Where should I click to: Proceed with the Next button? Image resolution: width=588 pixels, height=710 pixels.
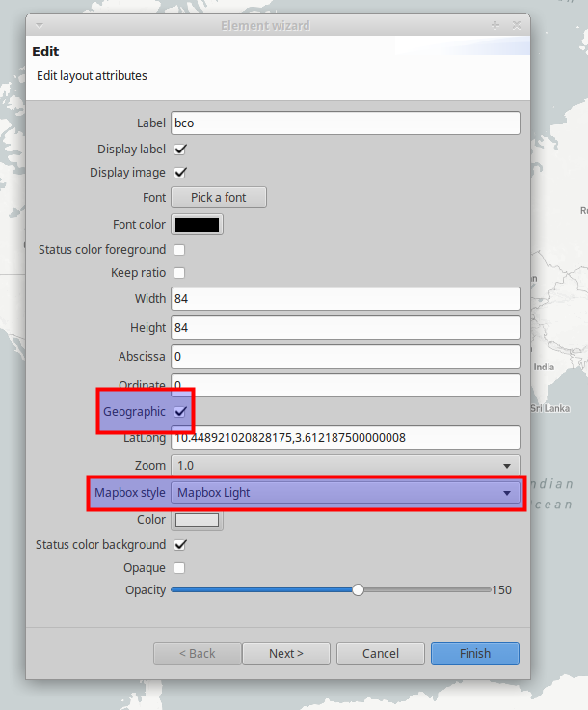pyautogui.click(x=286, y=654)
